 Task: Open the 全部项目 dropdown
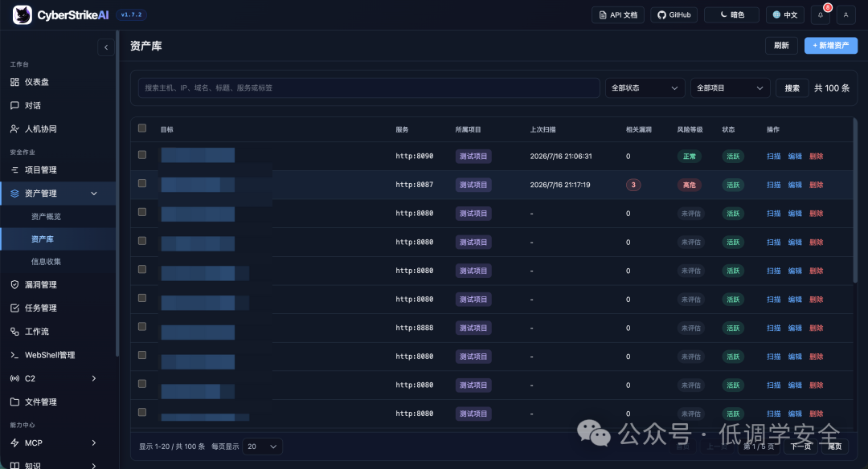pos(730,88)
